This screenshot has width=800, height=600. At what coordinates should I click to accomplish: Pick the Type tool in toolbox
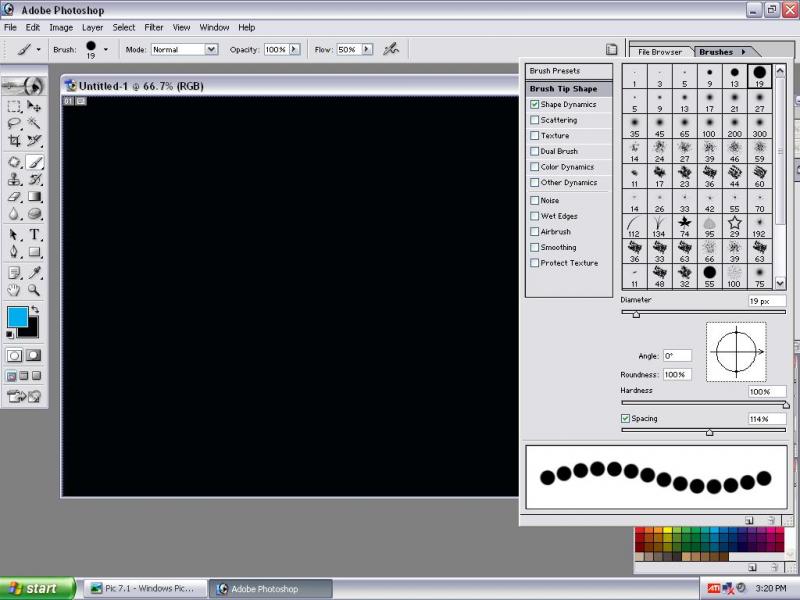(34, 234)
